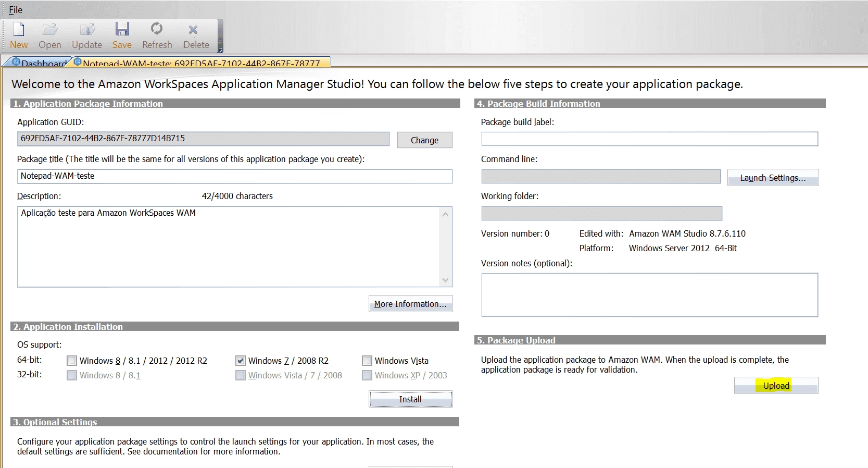Open the toolbar overflow arrow
Image resolution: width=868 pixels, height=468 pixels.
220,50
